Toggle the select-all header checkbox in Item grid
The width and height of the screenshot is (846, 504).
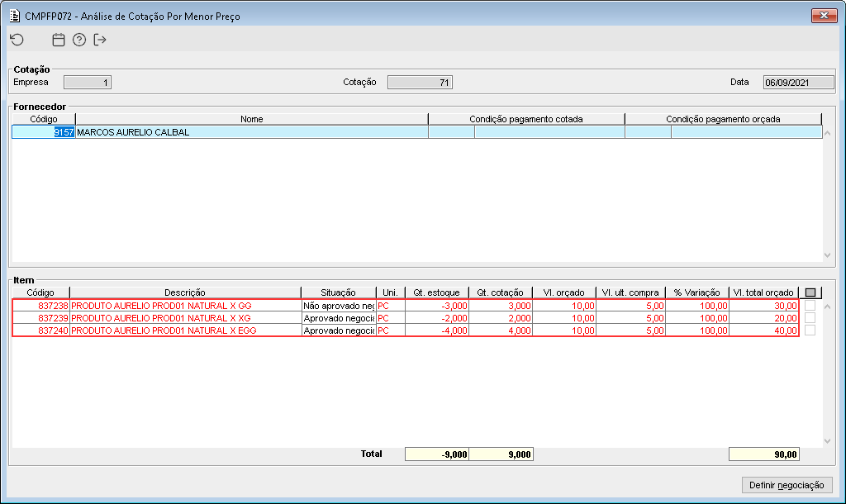click(810, 292)
